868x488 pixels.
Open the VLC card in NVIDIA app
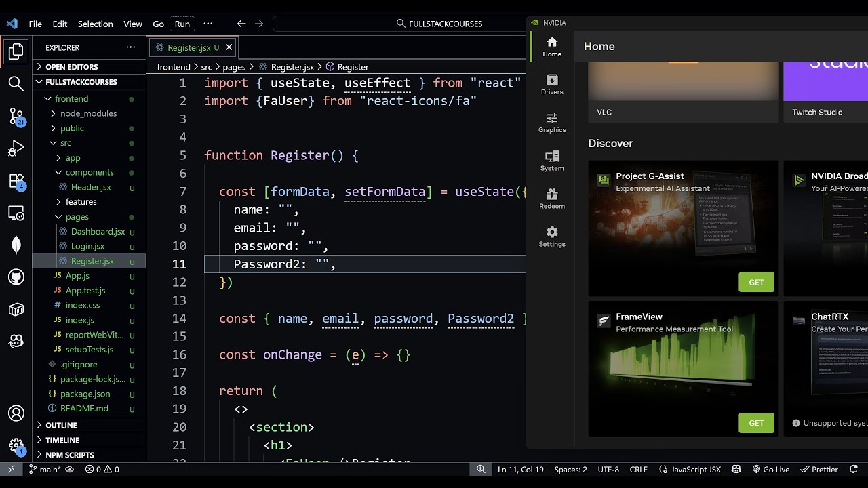pyautogui.click(x=683, y=92)
